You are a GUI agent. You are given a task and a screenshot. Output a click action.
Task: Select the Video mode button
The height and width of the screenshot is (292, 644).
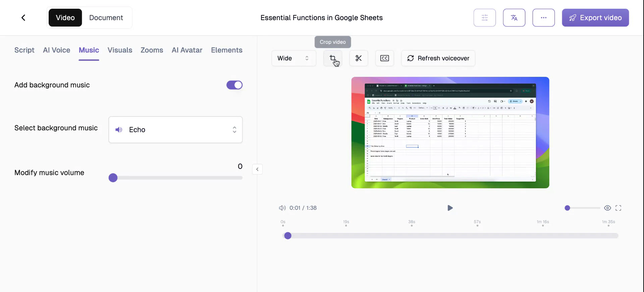(x=65, y=18)
